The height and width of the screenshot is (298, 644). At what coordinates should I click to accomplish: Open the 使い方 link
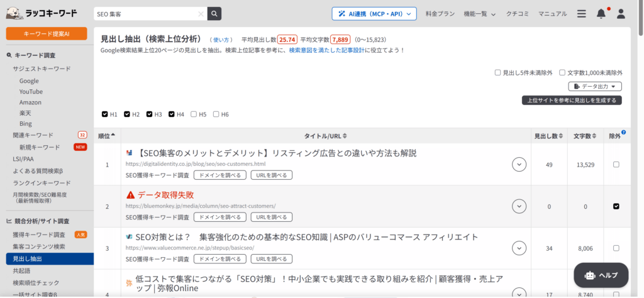221,40
